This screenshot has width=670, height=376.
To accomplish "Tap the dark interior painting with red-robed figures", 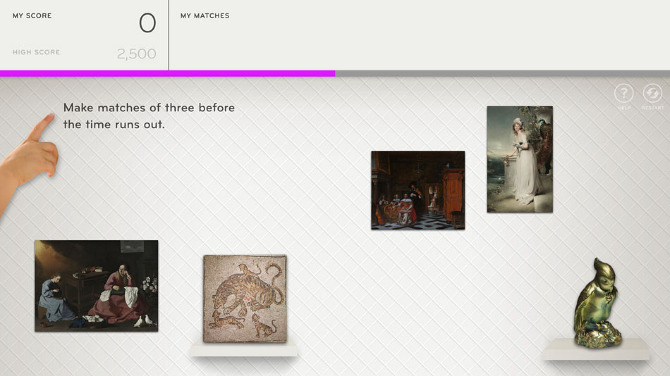I will [418, 190].
